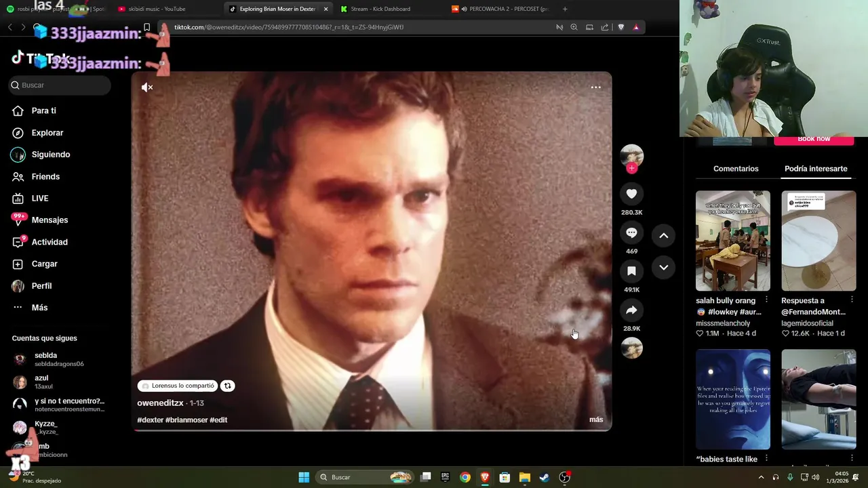Open the misssmelancholy username link
This screenshot has width=868, height=488.
coord(723,323)
